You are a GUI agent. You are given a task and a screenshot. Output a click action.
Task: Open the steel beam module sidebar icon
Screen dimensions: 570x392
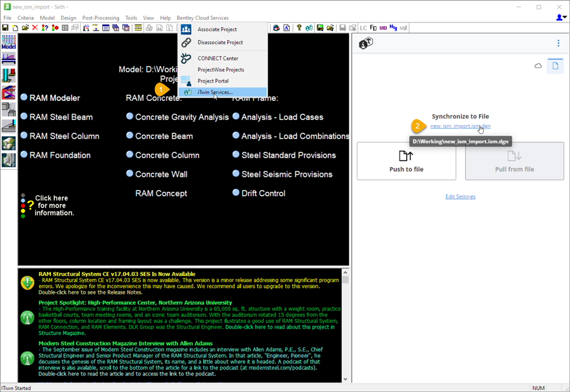pos(9,58)
